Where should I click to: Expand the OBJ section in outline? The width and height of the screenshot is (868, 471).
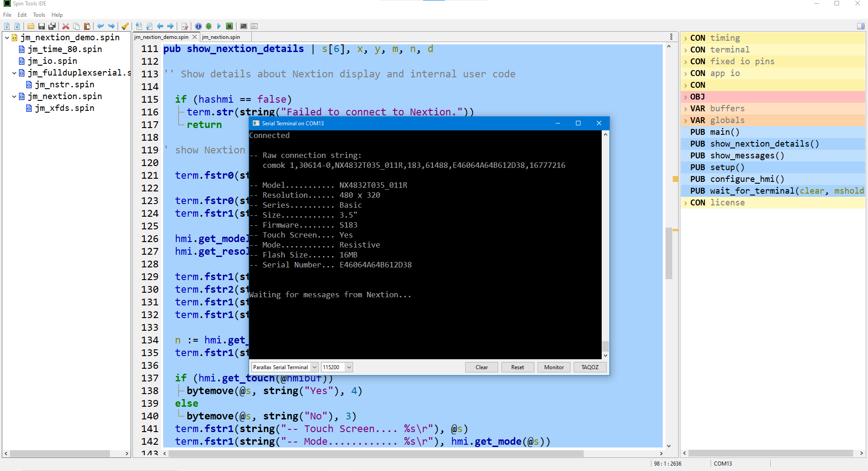(x=685, y=97)
